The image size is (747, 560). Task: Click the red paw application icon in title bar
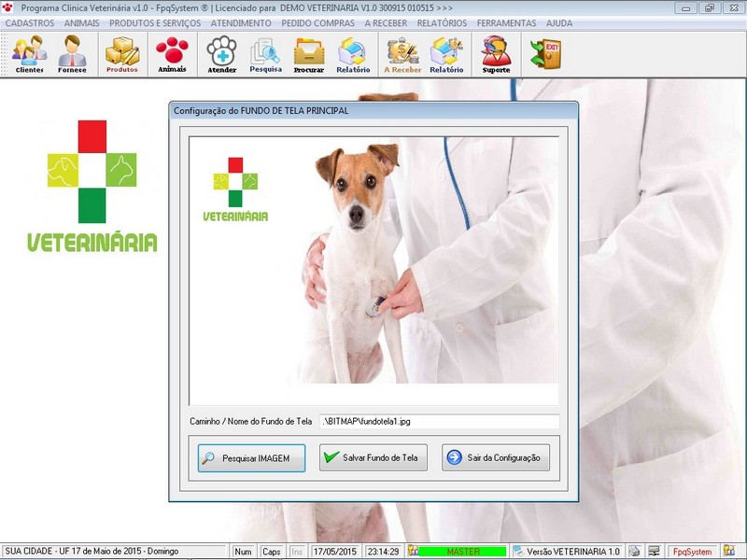7,7
